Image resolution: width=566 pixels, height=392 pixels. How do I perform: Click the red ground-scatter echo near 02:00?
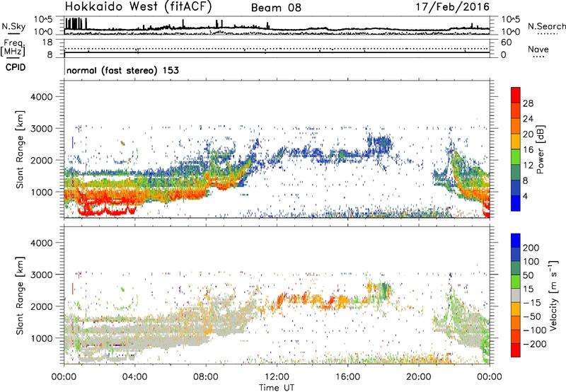(x=108, y=211)
